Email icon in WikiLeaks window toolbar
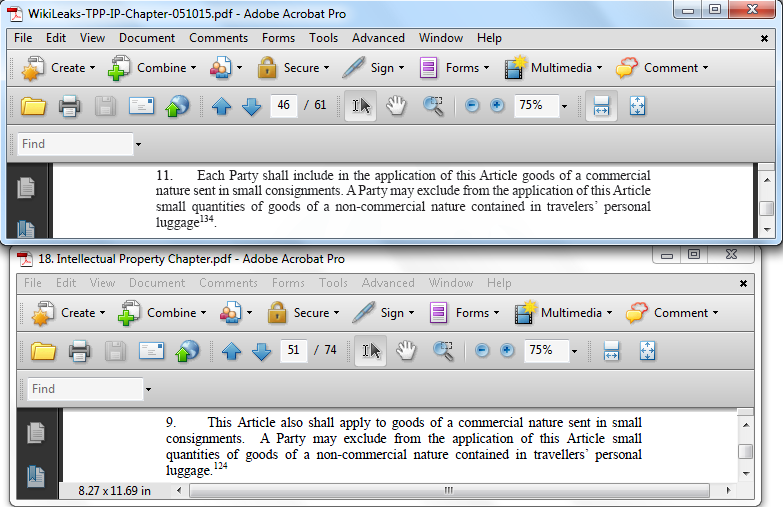 coord(141,106)
